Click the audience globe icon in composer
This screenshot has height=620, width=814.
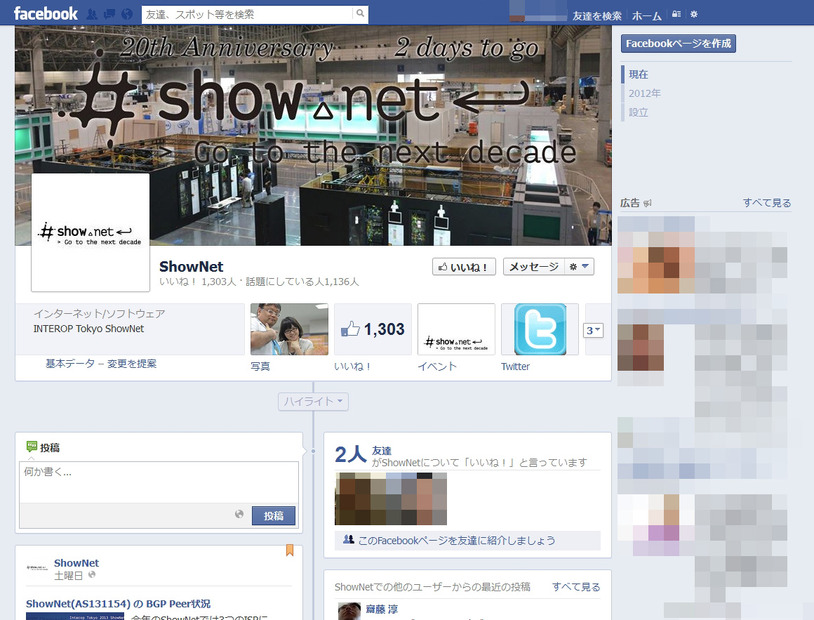pyautogui.click(x=239, y=514)
